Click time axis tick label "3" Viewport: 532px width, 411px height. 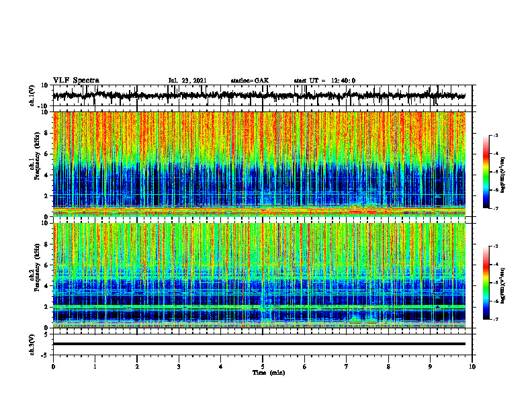point(179,367)
